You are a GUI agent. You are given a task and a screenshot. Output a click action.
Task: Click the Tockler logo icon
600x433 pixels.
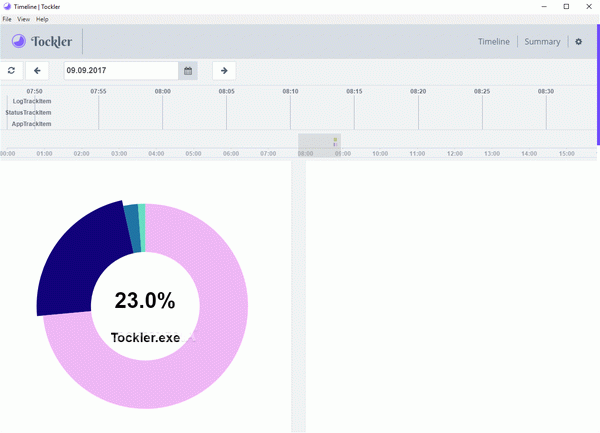19,42
